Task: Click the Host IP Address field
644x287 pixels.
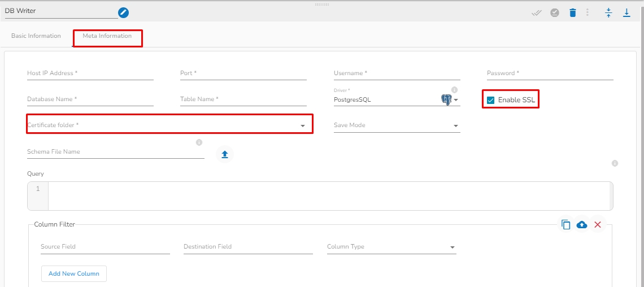Action: [x=90, y=73]
